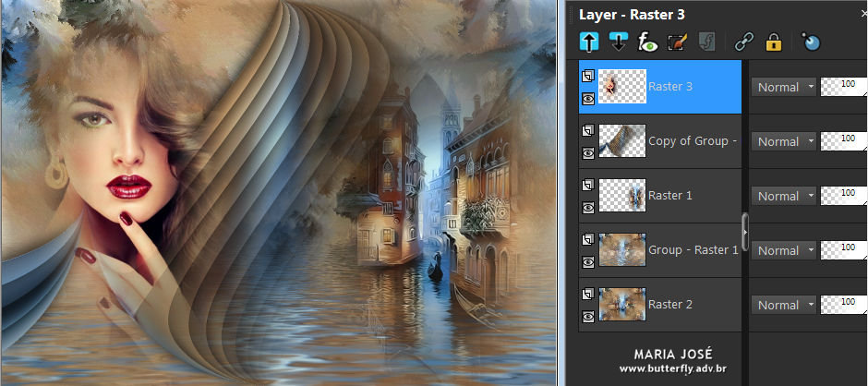The width and height of the screenshot is (868, 386).
Task: Click the Move Layer Down arrow icon
Action: point(618,42)
